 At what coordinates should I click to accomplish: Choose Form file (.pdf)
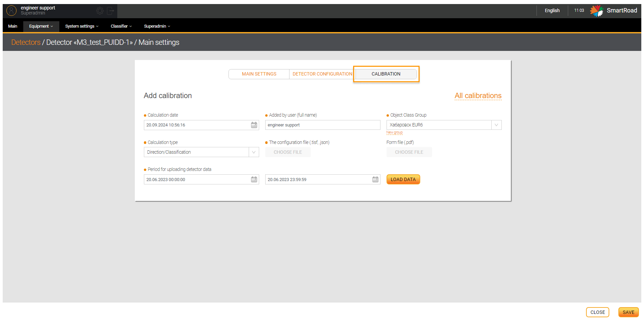pyautogui.click(x=409, y=152)
